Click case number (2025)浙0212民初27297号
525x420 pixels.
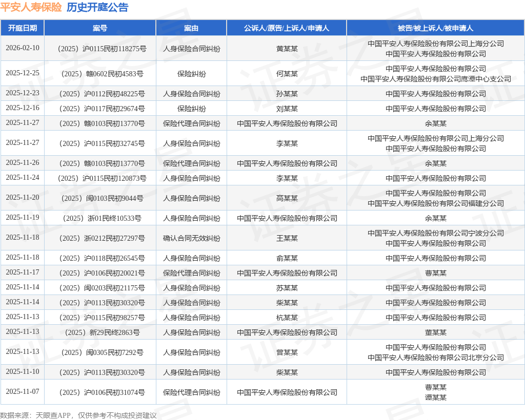tap(102, 238)
